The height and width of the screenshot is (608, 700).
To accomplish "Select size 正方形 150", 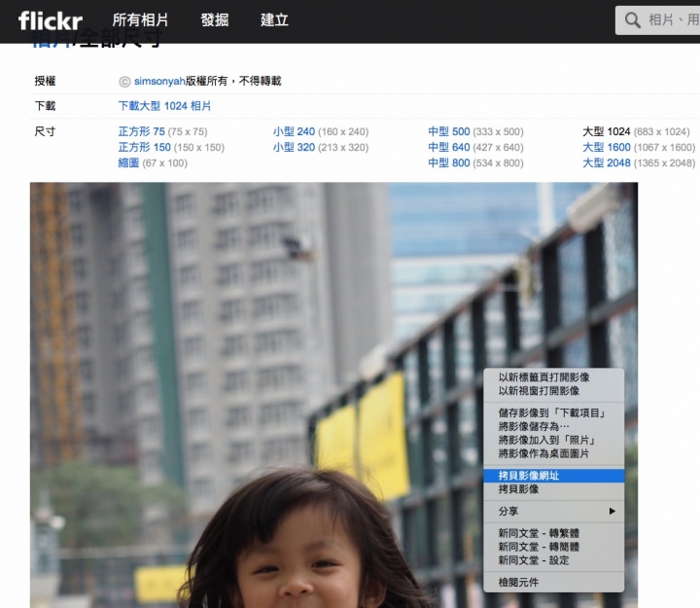I will click(x=144, y=147).
